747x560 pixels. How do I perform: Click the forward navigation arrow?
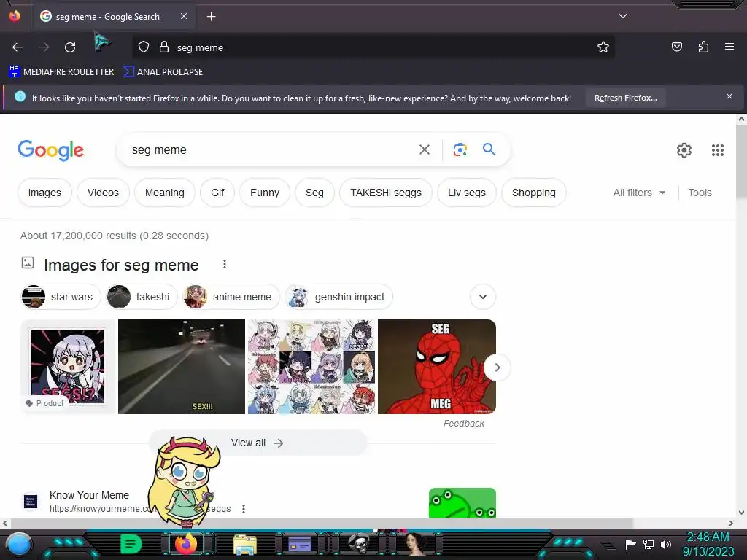pyautogui.click(x=44, y=47)
